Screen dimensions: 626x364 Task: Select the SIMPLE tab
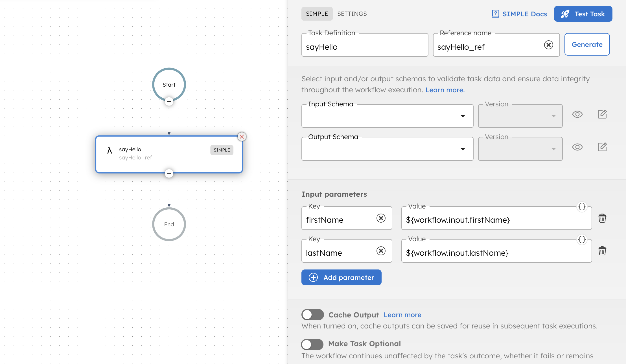317,14
